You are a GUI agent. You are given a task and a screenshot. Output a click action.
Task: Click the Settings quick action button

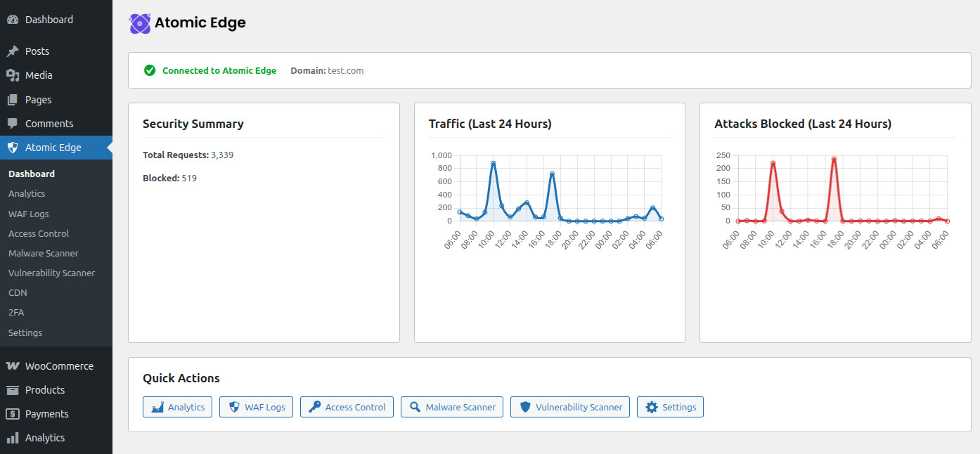(670, 407)
